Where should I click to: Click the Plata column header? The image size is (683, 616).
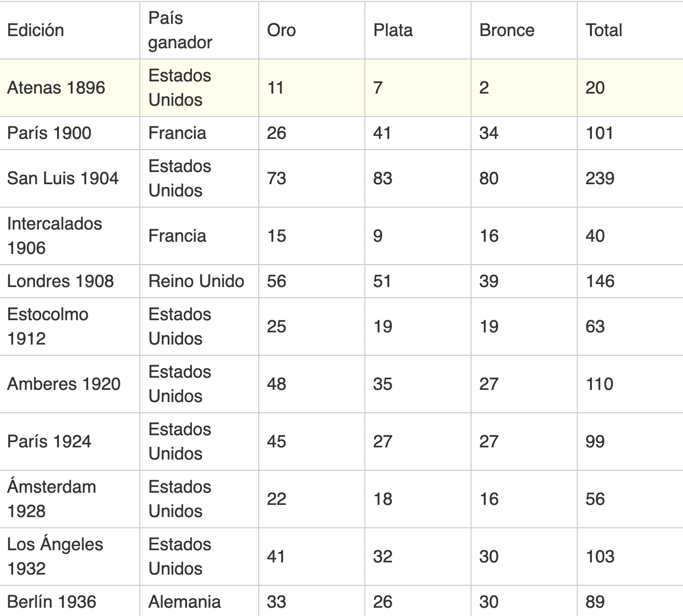418,30
